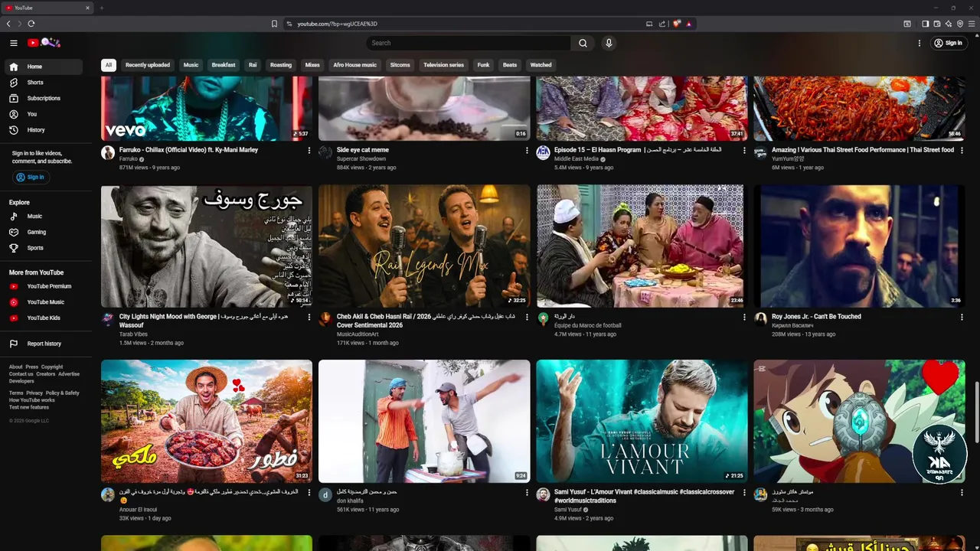980x551 pixels.
Task: Open options for Cheb Akil & Cheb Hasni video
Action: [x=527, y=317]
